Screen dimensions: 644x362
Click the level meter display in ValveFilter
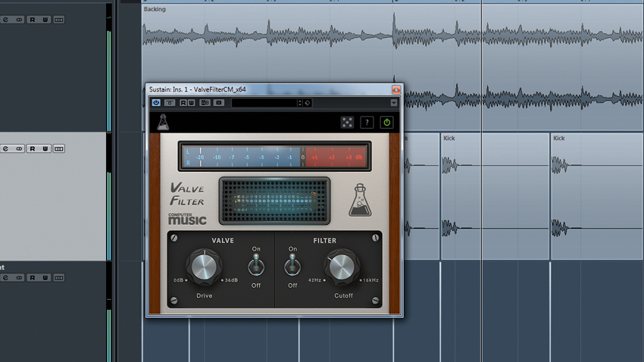click(274, 156)
